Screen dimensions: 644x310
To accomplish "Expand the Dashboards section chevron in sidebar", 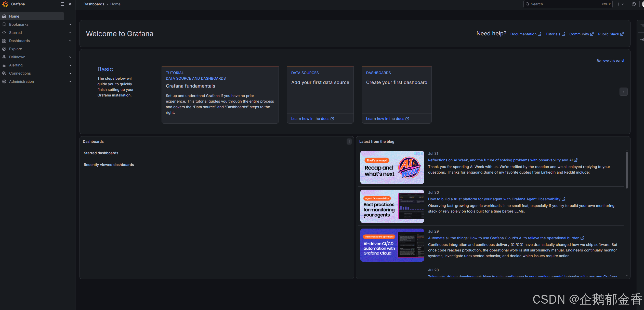I will coord(70,41).
